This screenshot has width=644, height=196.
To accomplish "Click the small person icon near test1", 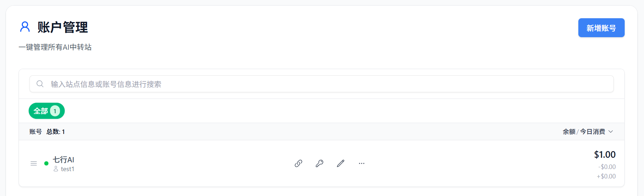I will (x=56, y=169).
